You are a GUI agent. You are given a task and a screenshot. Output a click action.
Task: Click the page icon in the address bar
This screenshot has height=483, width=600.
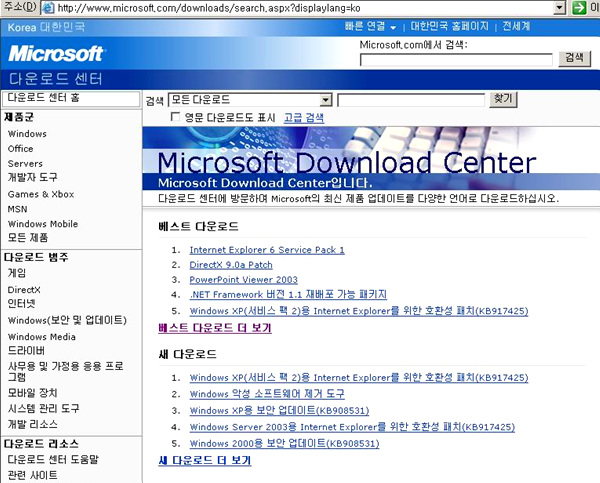click(x=48, y=8)
